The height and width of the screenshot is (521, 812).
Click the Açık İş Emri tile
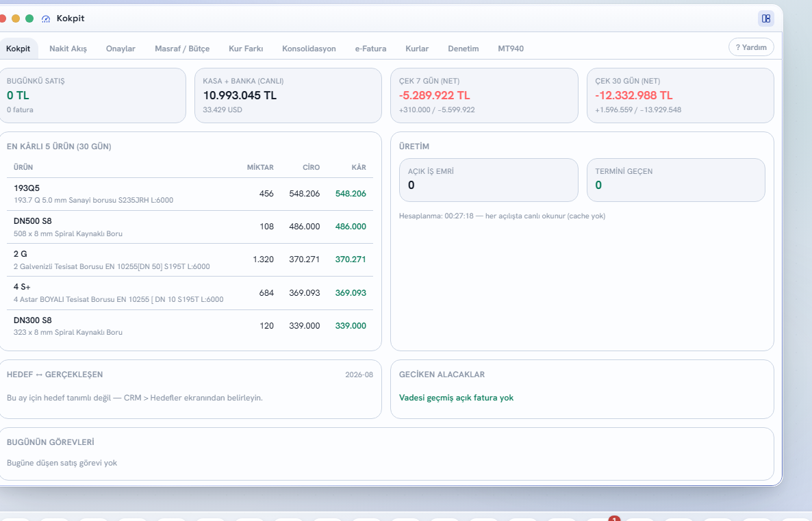[x=488, y=179]
